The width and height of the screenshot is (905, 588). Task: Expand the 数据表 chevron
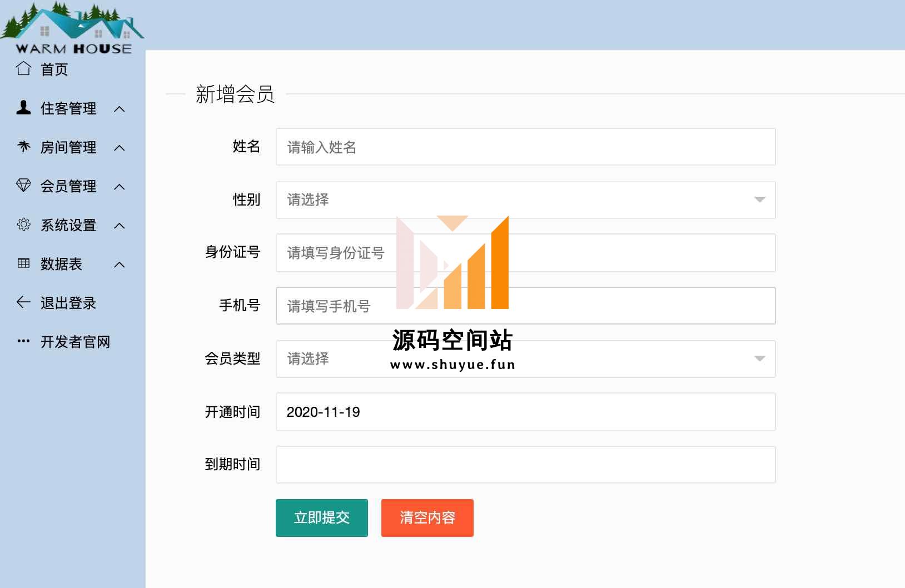[119, 265]
